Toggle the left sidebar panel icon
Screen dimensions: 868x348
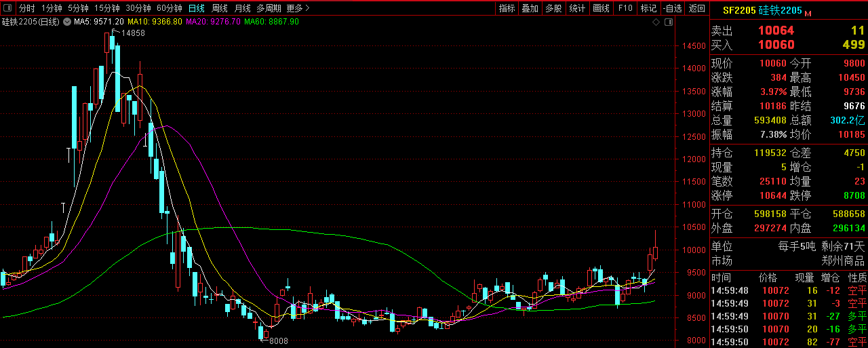(7, 8)
